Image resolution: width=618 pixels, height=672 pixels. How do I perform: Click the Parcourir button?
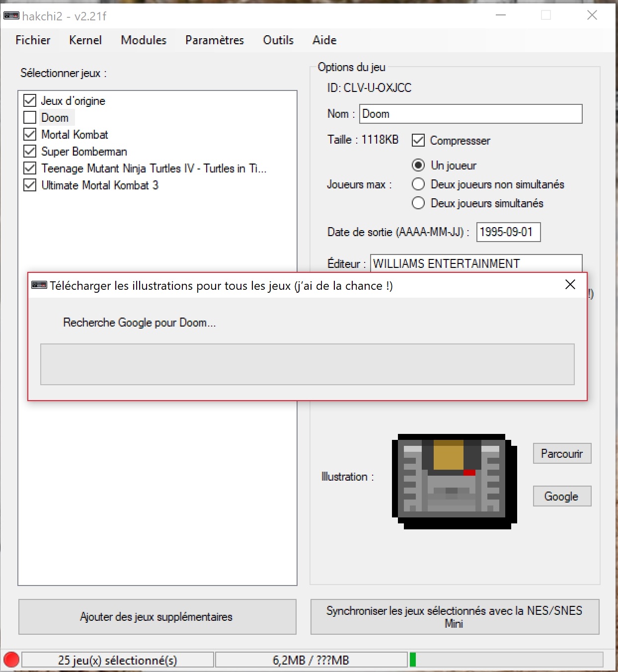tap(562, 453)
